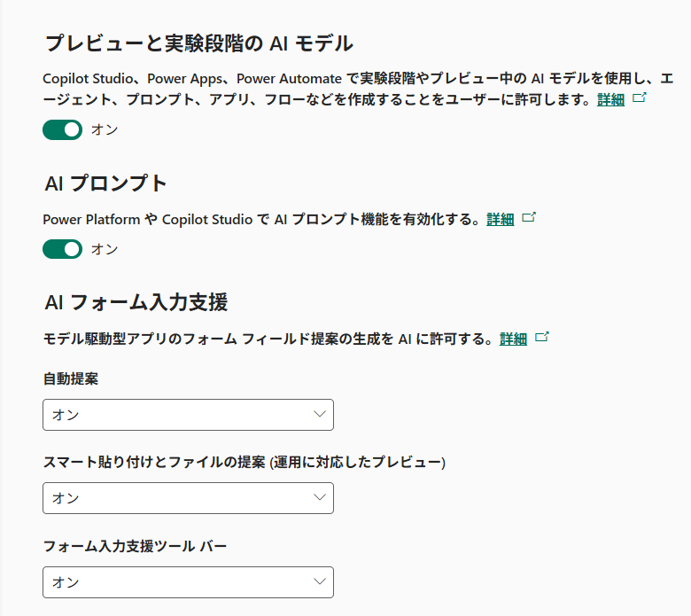Image resolution: width=691 pixels, height=616 pixels.
Task: Click オン label beside the preview models toggle
Action: coord(105,129)
